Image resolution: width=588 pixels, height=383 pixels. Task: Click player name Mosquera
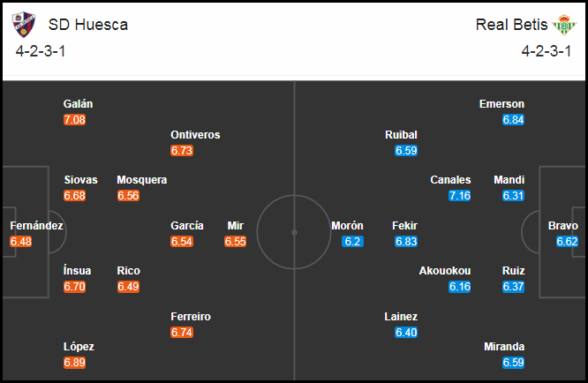142,180
